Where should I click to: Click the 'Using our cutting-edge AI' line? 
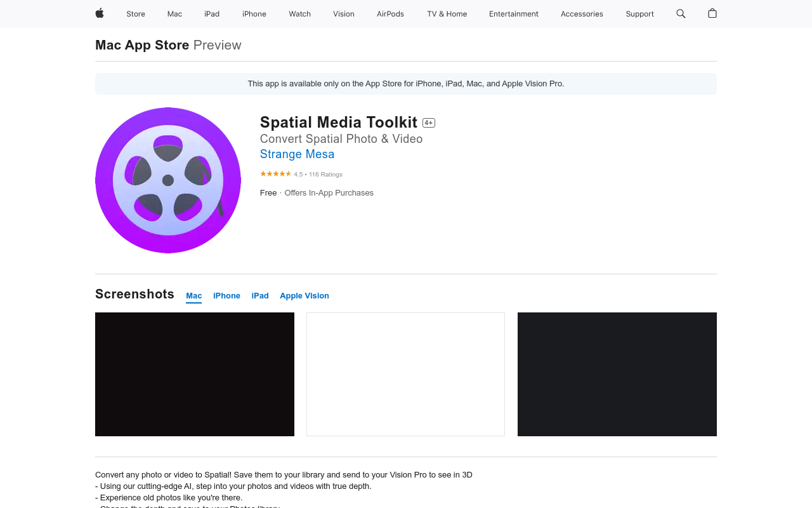pyautogui.click(x=233, y=486)
